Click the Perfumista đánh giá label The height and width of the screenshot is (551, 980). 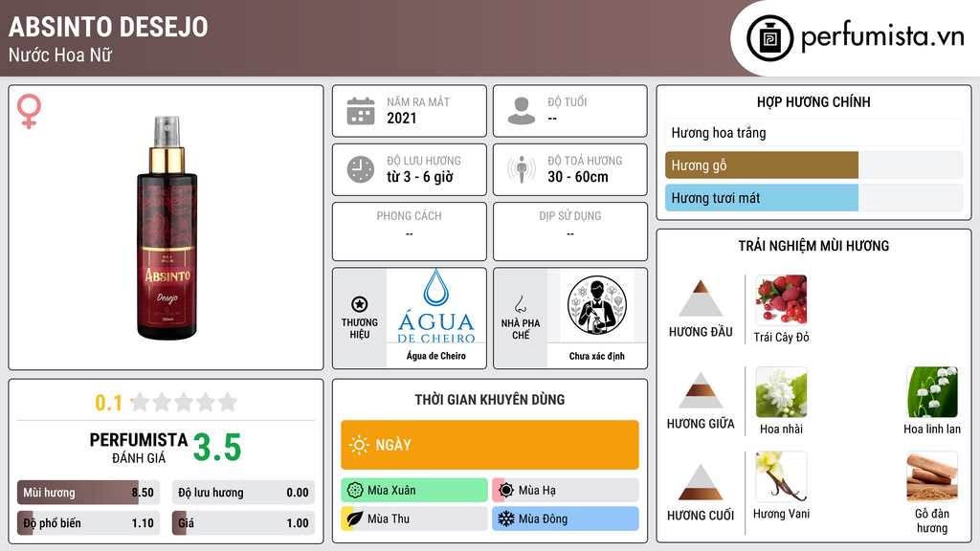click(139, 448)
